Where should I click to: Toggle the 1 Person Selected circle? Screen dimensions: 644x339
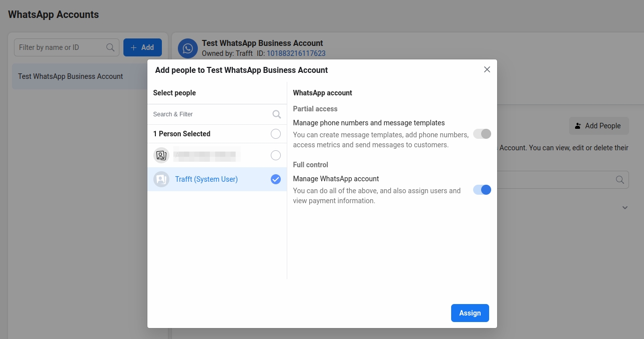(275, 134)
